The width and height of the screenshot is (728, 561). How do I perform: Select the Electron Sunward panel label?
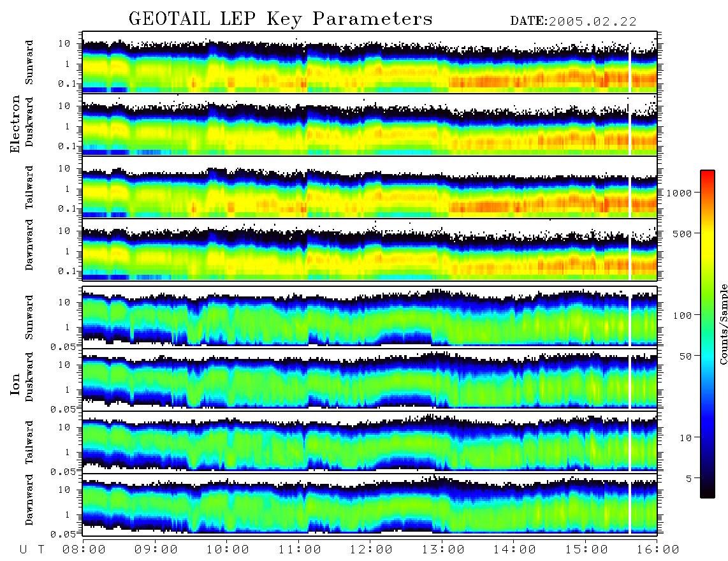(x=29, y=62)
